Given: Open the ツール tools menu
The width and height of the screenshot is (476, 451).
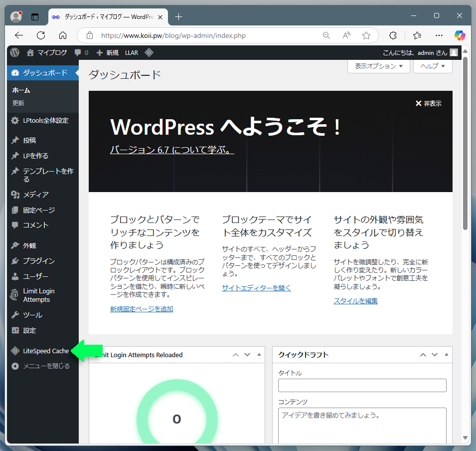Looking at the screenshot, I should point(43,315).
